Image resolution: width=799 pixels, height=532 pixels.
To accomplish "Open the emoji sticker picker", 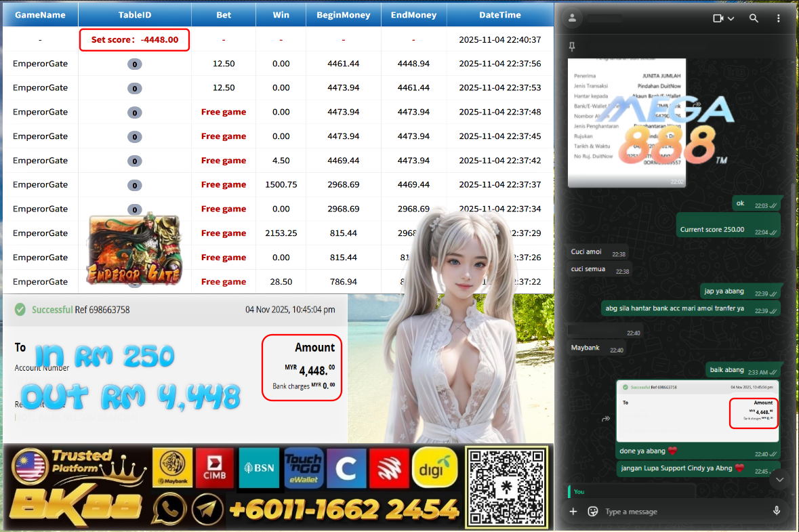I will tap(592, 511).
